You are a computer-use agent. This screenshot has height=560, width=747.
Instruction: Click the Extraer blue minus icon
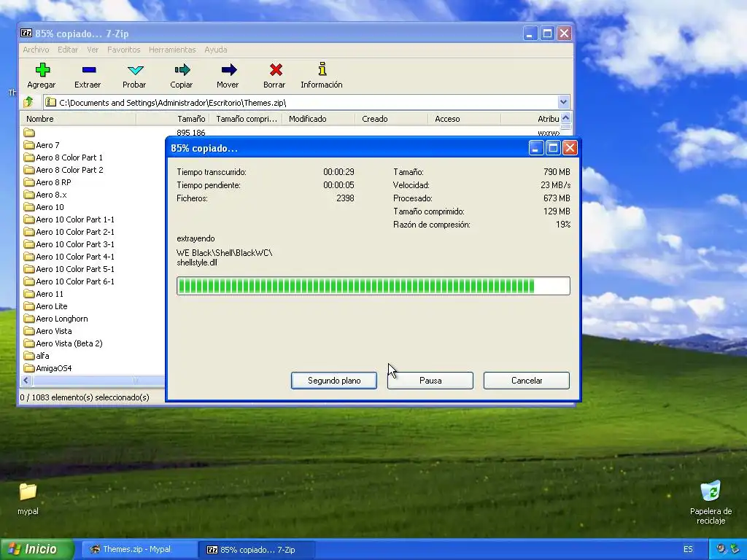[88, 70]
